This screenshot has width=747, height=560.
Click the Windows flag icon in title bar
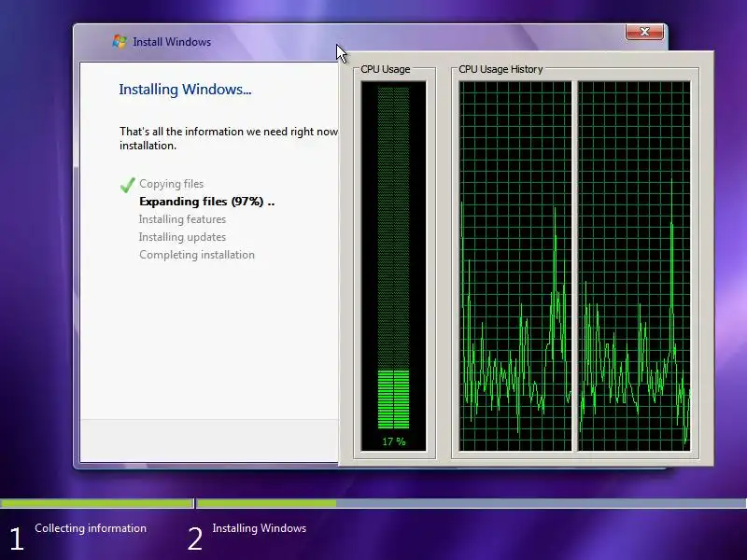(x=120, y=42)
